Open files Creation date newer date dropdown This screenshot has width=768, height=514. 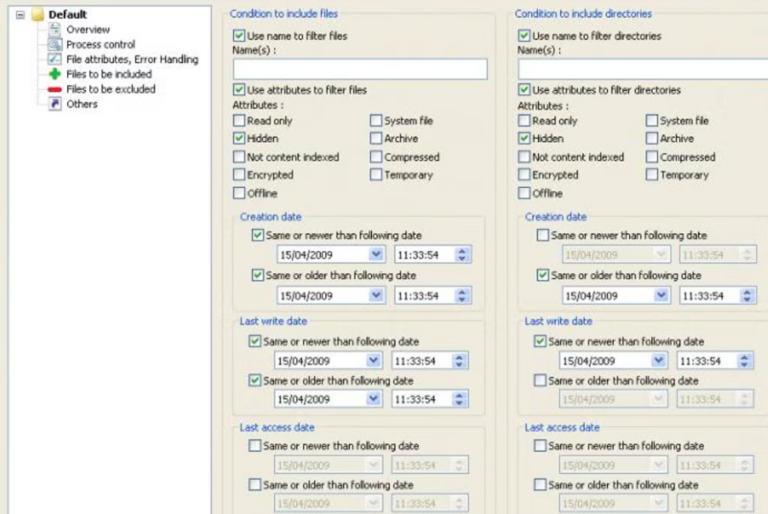[x=376, y=254]
